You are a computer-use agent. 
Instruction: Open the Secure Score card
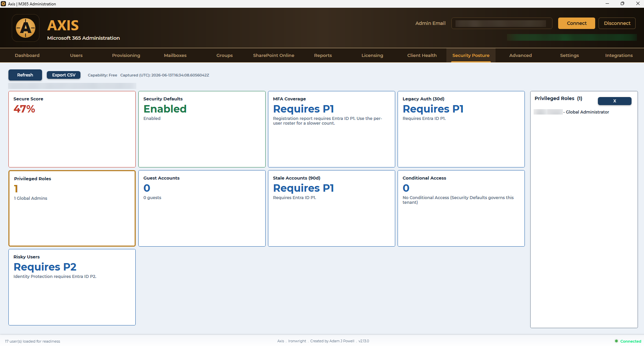(x=72, y=129)
